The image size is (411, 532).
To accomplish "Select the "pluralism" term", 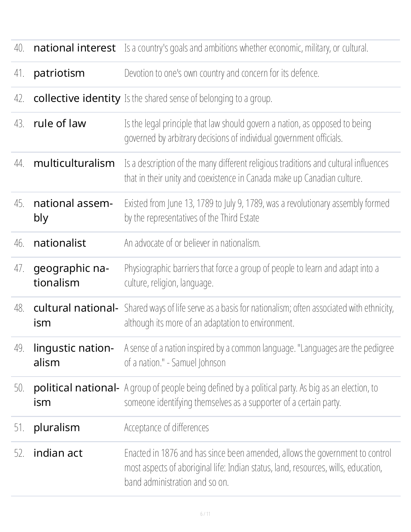I will [57, 428].
